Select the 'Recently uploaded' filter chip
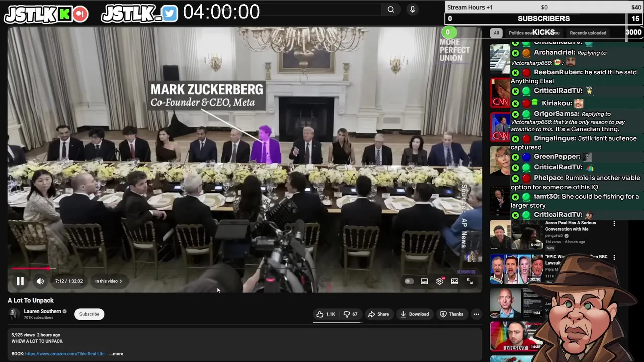Viewport: 644px width, 362px height. tap(588, 33)
